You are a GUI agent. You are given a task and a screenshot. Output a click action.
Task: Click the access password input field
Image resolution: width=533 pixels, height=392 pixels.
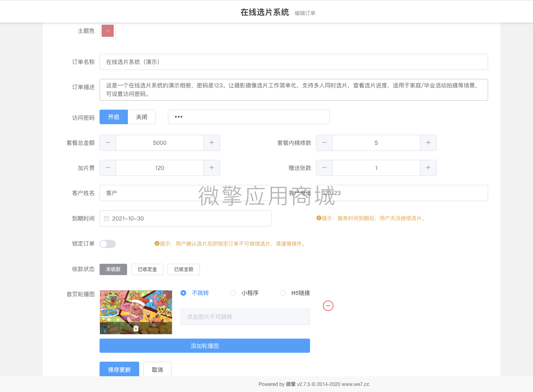point(249,117)
